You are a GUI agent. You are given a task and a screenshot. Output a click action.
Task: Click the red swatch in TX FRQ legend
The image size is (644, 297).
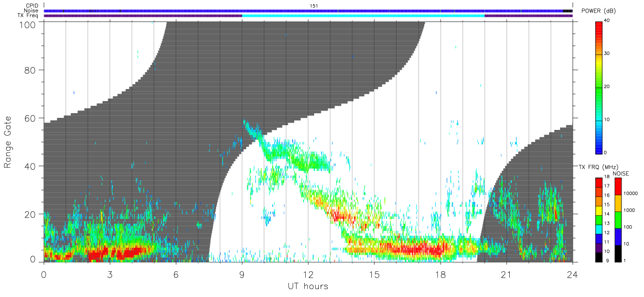tap(598, 183)
